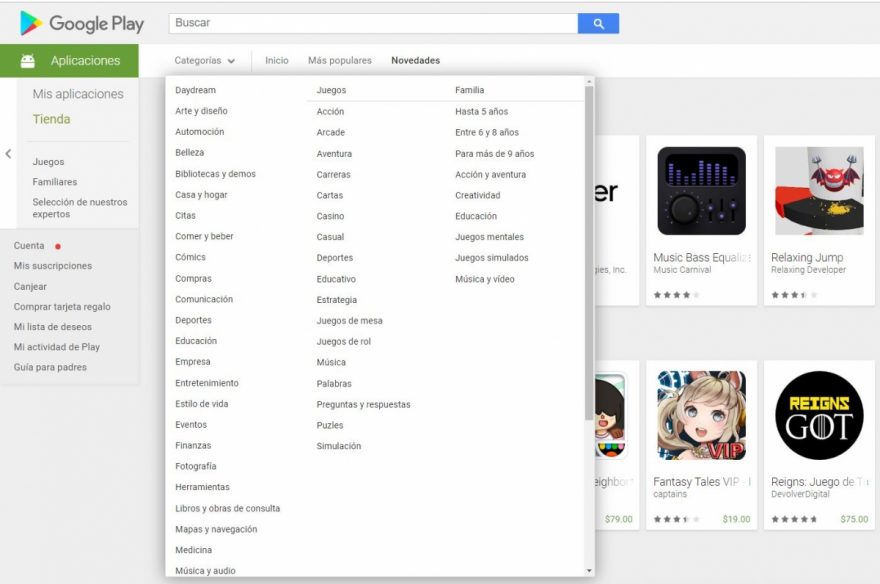This screenshot has height=584, width=880.
Task: Click the scrollbar down arrow
Action: click(589, 571)
